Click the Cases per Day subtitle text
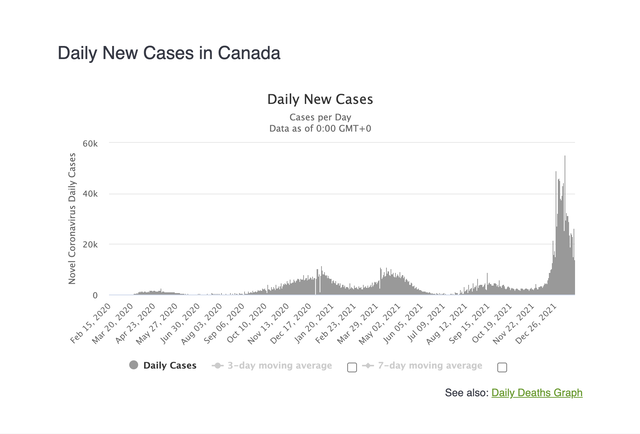The height and width of the screenshot is (434, 640). click(x=320, y=118)
